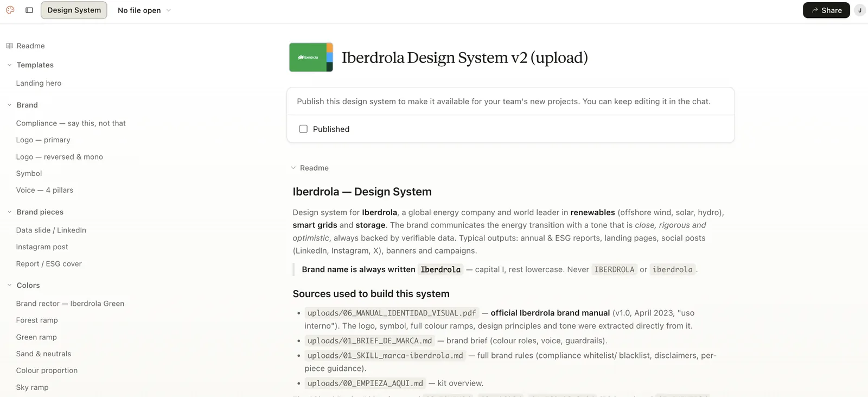Open Readme in the sidebar

(30, 46)
